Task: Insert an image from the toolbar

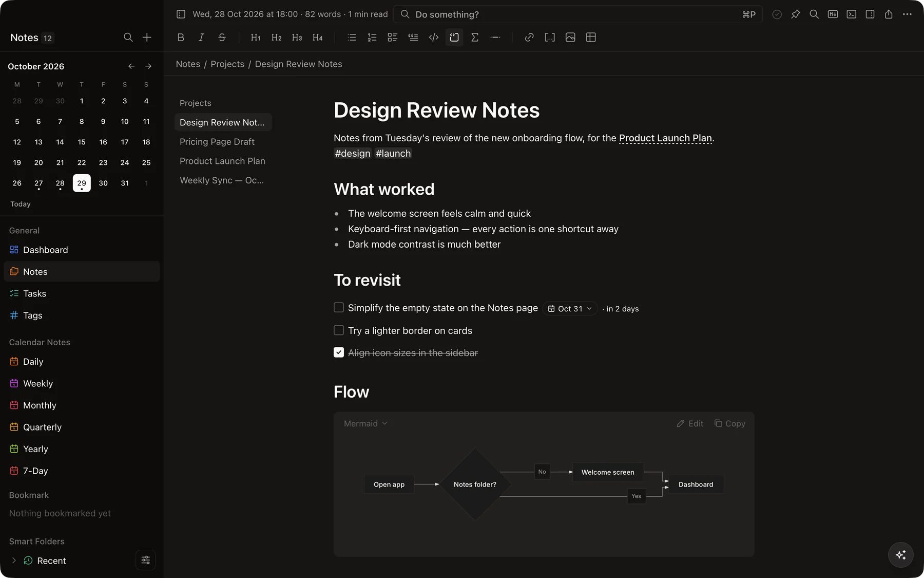Action: [x=570, y=38]
